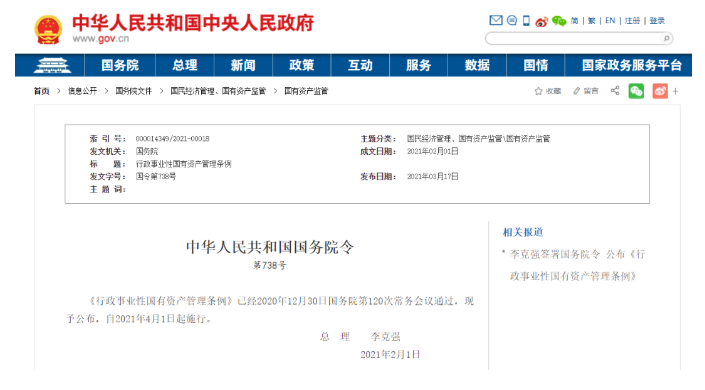Open the red Weibo icon in header

541,21
